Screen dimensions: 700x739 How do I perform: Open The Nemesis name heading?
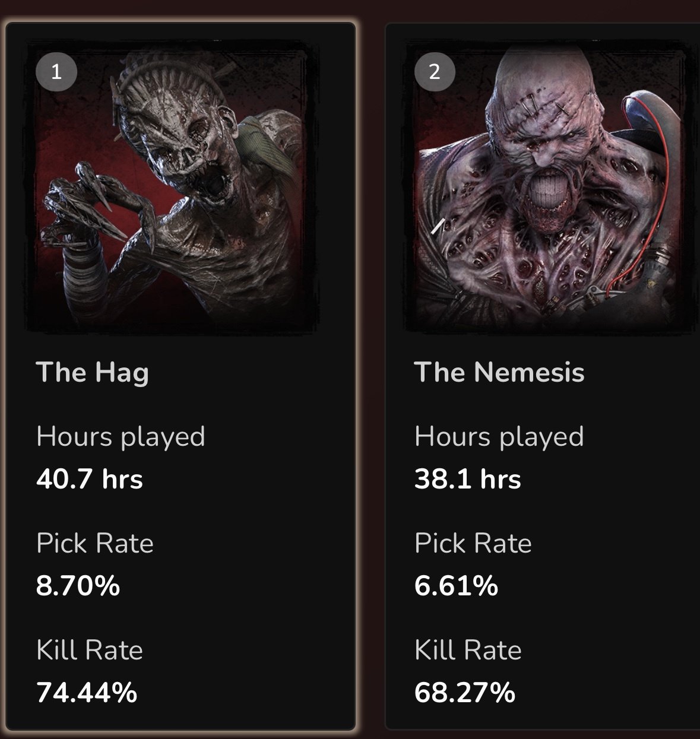pos(499,373)
